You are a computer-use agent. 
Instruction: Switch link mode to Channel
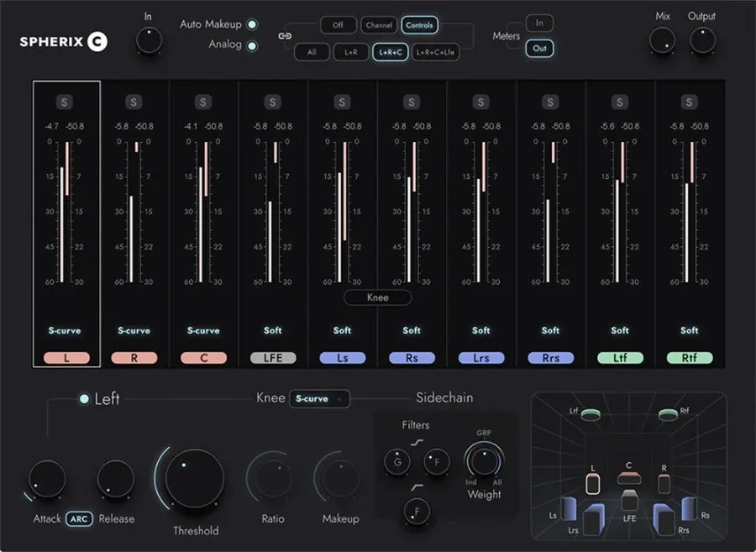(x=379, y=25)
